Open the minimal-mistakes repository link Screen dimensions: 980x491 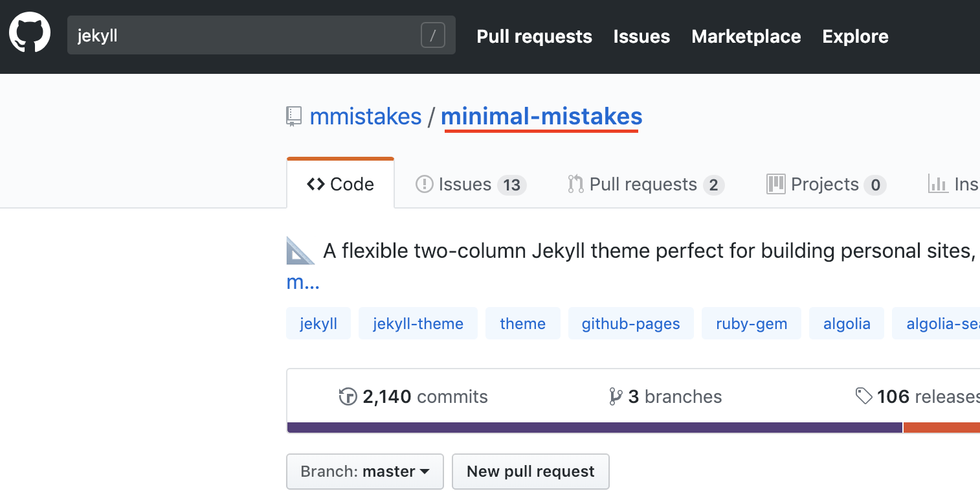(x=541, y=117)
